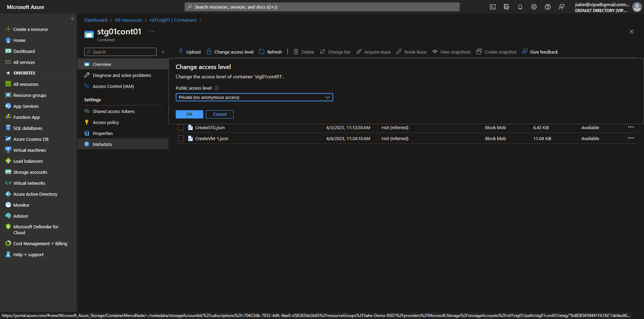Click View snapshots toolbar item
This screenshot has height=319, width=644.
click(451, 52)
